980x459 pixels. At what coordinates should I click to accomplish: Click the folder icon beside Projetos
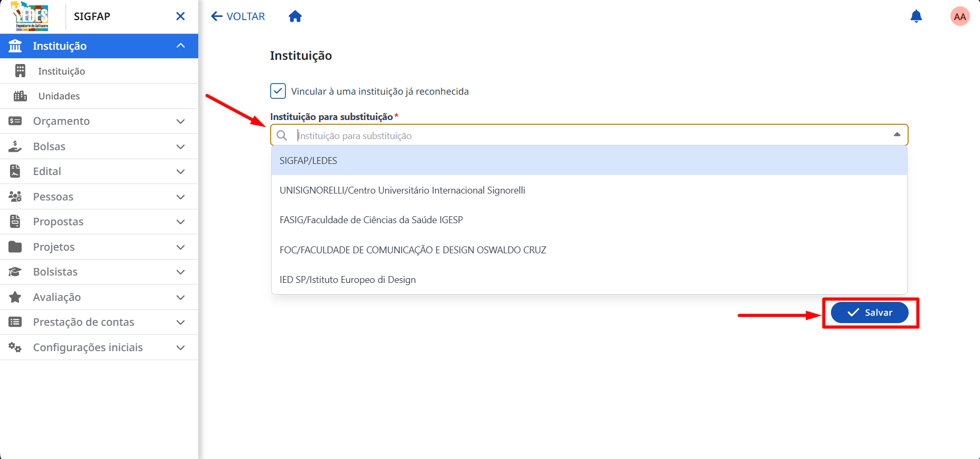point(15,247)
